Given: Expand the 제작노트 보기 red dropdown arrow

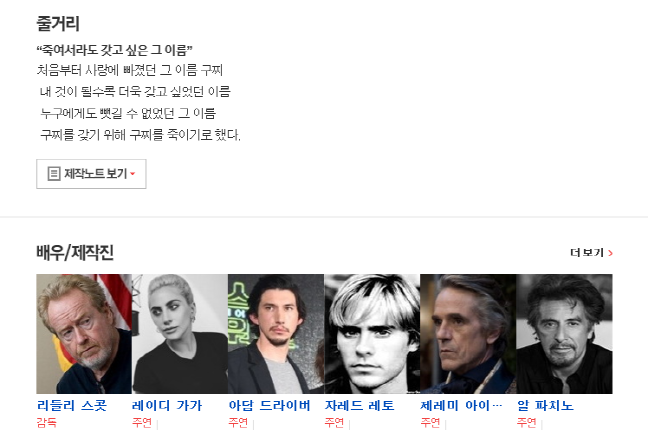Looking at the screenshot, I should pos(133,174).
